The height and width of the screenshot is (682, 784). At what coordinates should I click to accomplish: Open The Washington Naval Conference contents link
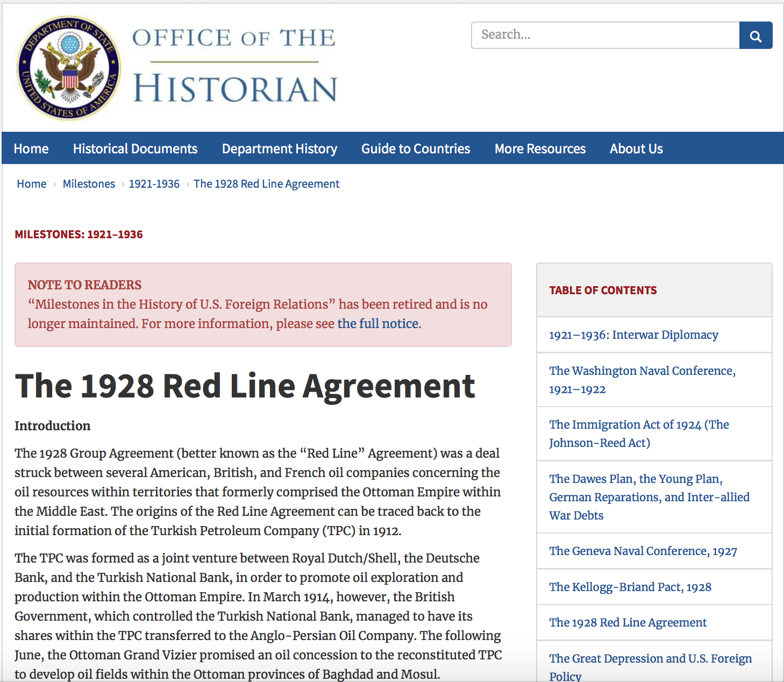[642, 380]
